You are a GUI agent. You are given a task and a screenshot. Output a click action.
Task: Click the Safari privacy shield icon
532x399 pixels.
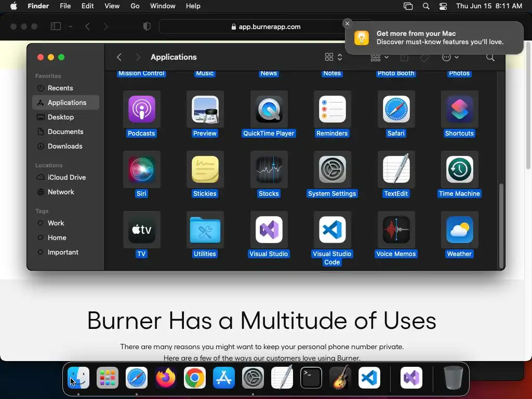tap(147, 26)
